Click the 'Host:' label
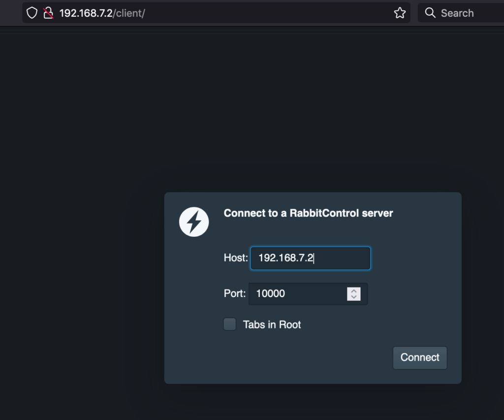 (236, 258)
